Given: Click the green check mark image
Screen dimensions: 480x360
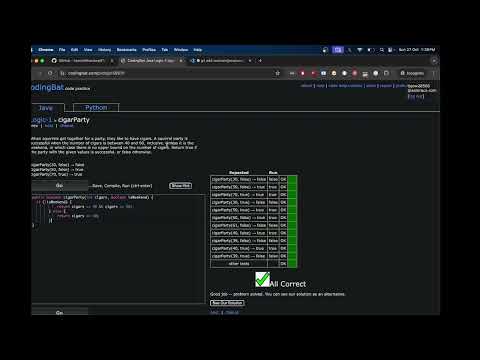Looking at the screenshot, I should 262,279.
